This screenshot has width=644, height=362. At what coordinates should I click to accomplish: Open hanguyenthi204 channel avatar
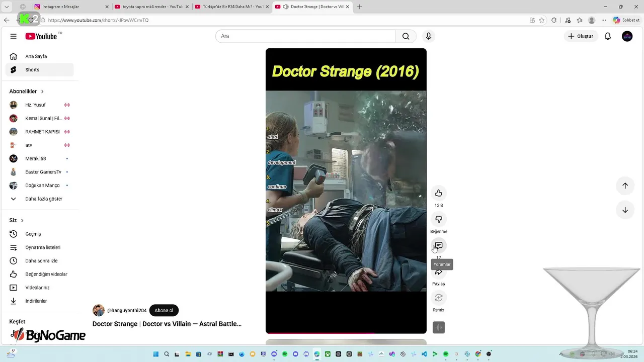click(x=99, y=310)
